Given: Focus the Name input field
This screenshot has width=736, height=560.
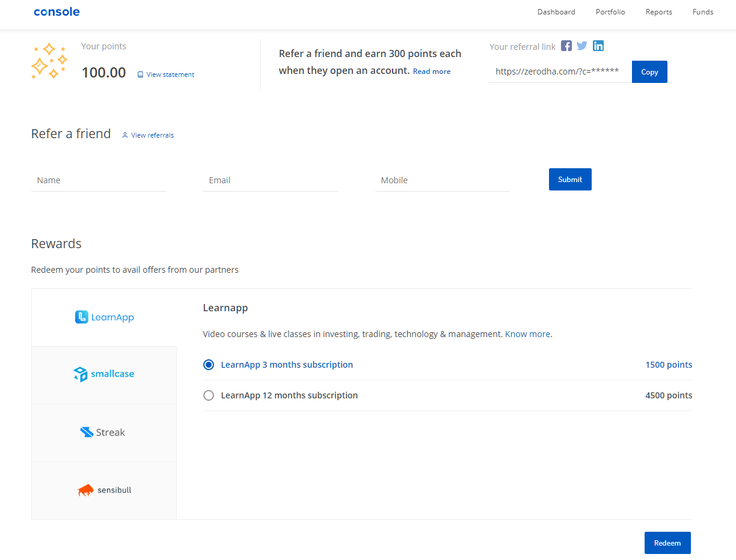Looking at the screenshot, I should (x=99, y=180).
